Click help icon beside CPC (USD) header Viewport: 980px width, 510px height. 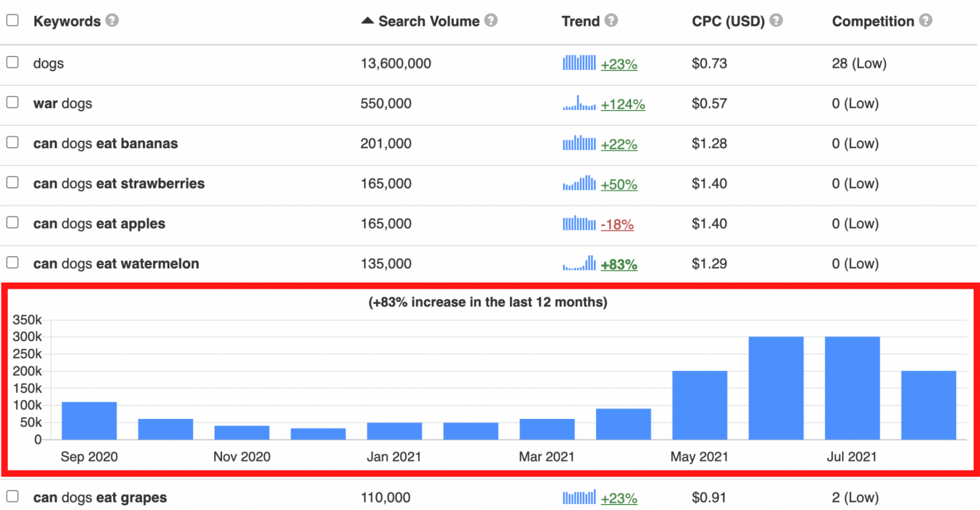tap(776, 21)
